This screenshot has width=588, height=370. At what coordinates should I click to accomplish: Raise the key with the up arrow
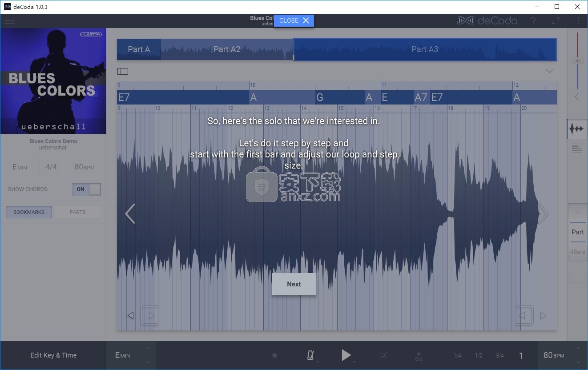click(x=147, y=348)
